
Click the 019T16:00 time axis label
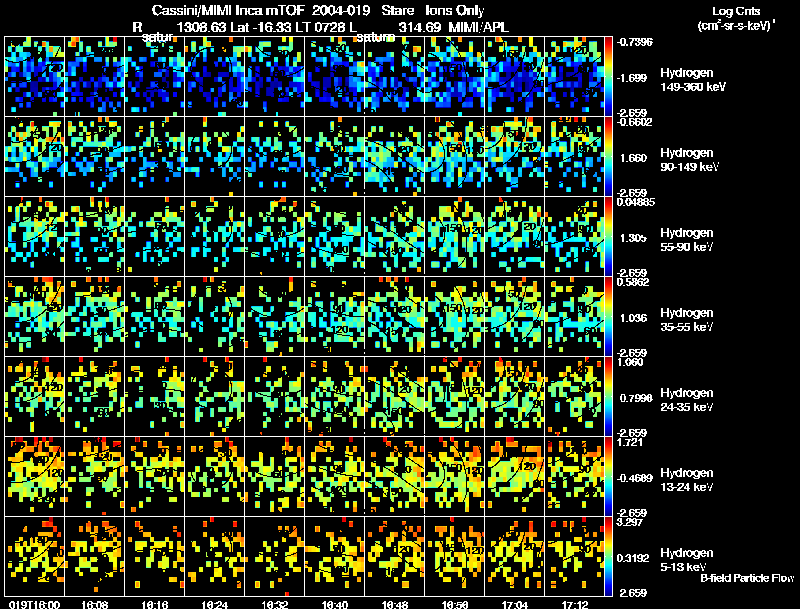pyautogui.click(x=34, y=604)
